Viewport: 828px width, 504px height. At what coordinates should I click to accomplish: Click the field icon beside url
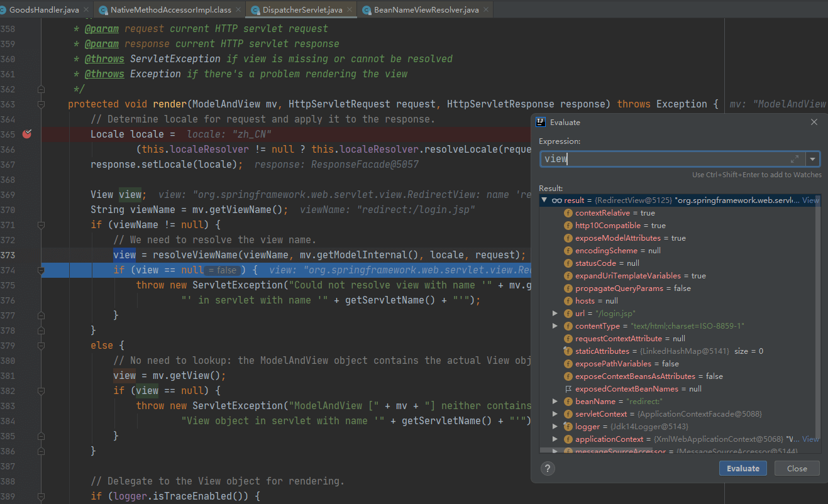click(568, 314)
